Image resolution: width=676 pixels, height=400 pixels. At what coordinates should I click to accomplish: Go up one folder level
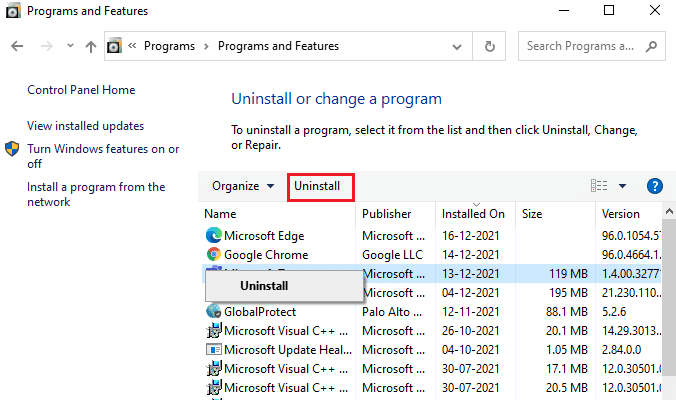click(x=91, y=46)
